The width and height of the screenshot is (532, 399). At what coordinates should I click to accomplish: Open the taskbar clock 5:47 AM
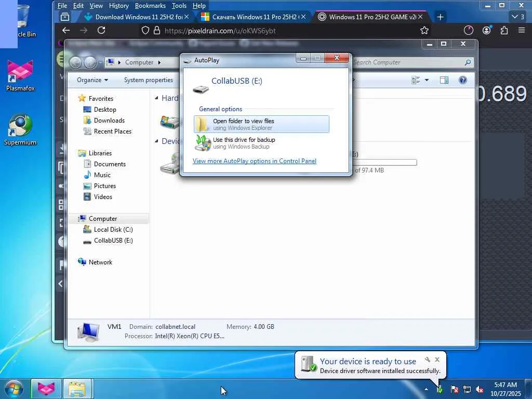[506, 389]
